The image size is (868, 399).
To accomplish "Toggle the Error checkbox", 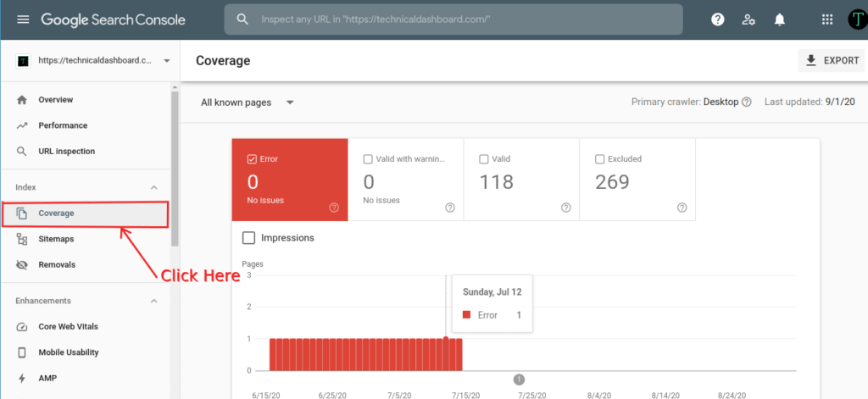I will tap(251, 159).
